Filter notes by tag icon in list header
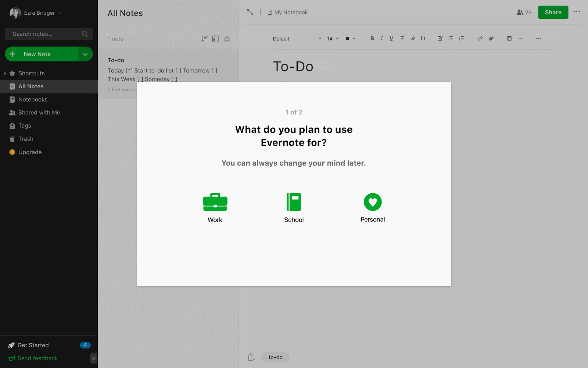This screenshot has height=368, width=588. tap(227, 39)
